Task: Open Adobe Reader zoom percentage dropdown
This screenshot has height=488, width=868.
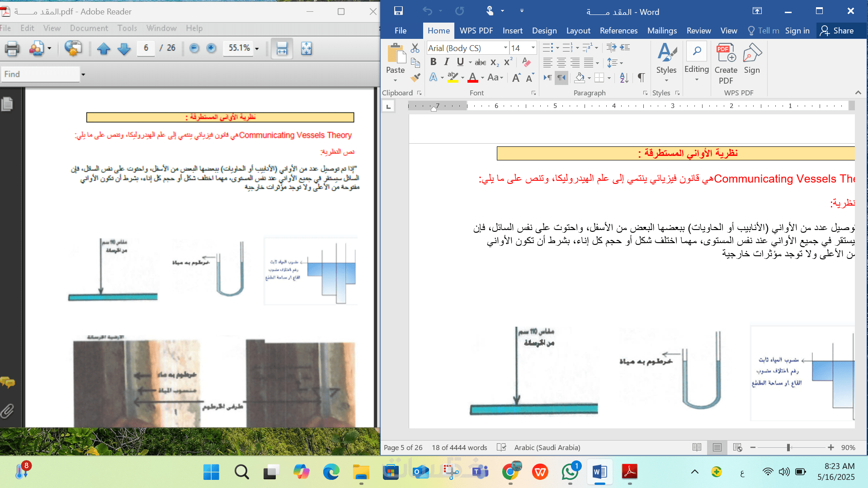Action: (x=257, y=49)
